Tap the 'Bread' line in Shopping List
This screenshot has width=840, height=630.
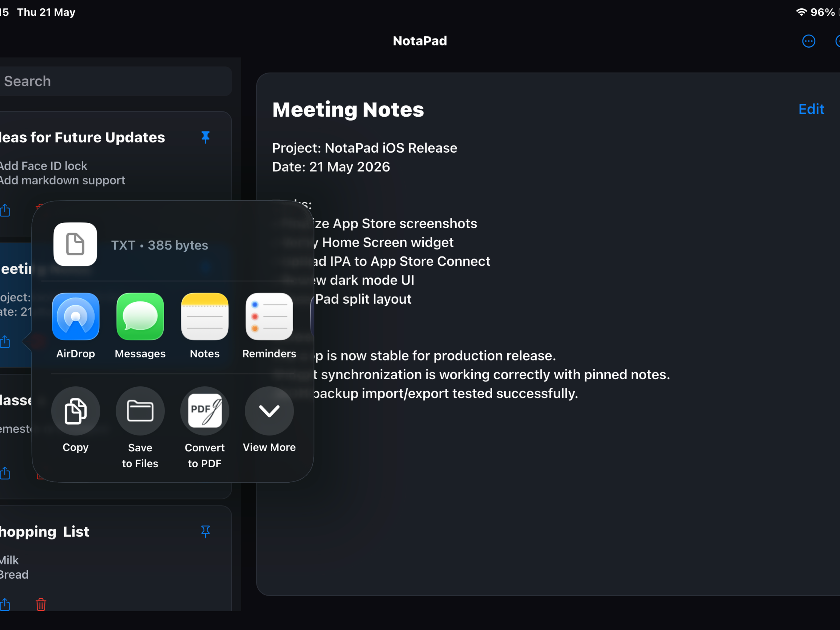14,575
